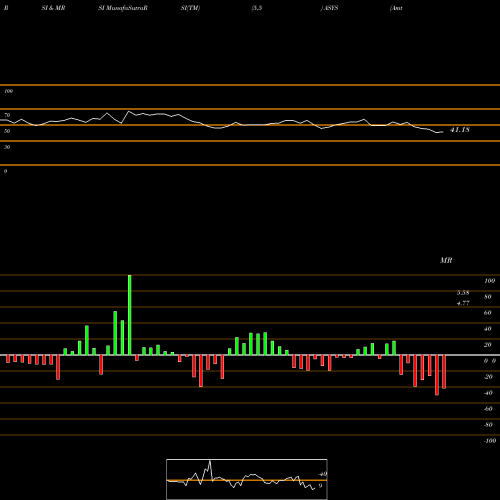Click the 60 label on MR axis
The height and width of the screenshot is (500, 500).
487,313
